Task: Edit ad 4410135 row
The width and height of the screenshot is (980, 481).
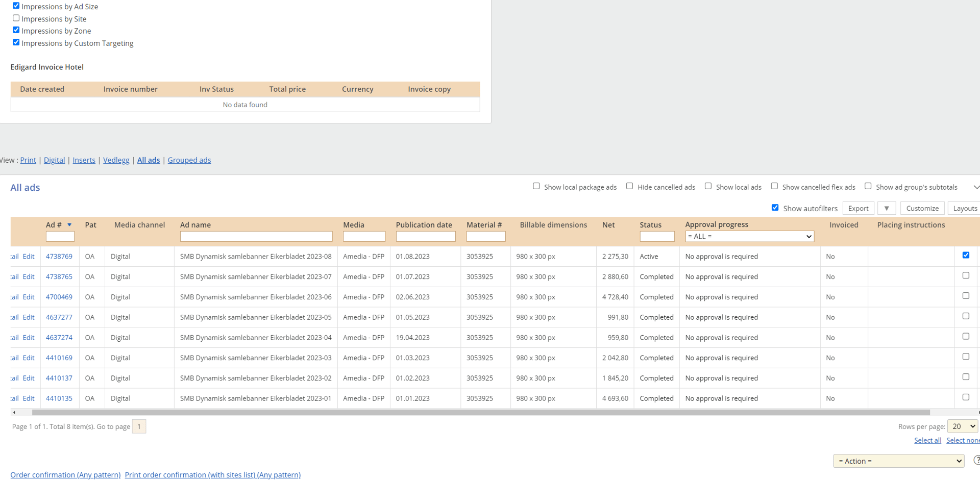Action: coord(29,398)
